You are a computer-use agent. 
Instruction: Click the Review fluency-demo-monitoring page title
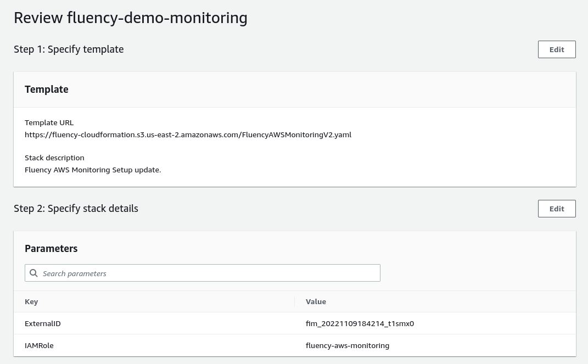[131, 18]
